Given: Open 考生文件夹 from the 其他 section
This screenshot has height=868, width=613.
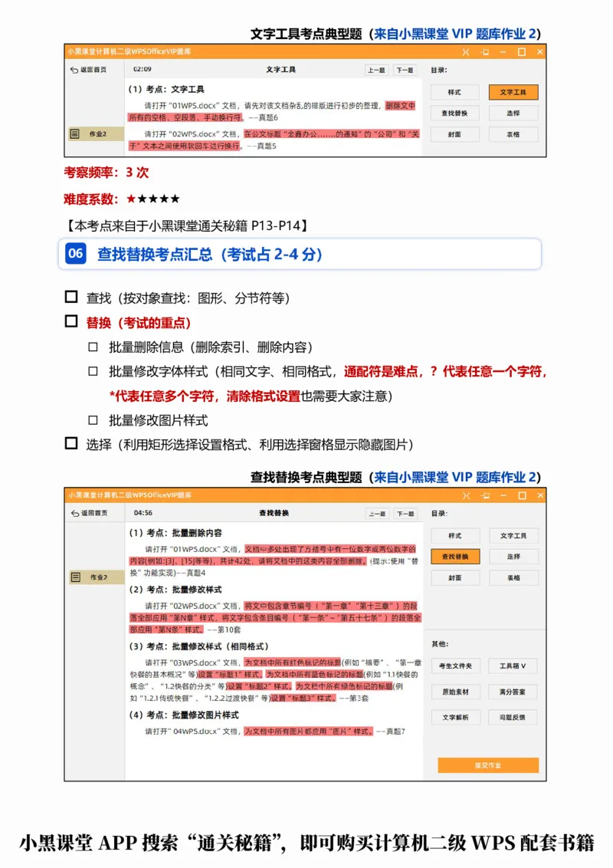Looking at the screenshot, I should (457, 666).
